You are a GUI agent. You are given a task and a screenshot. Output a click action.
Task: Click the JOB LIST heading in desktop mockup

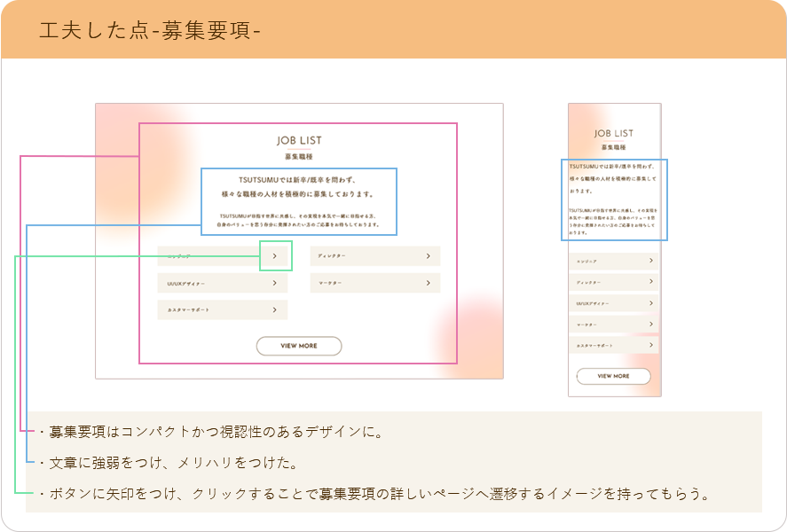click(x=299, y=140)
